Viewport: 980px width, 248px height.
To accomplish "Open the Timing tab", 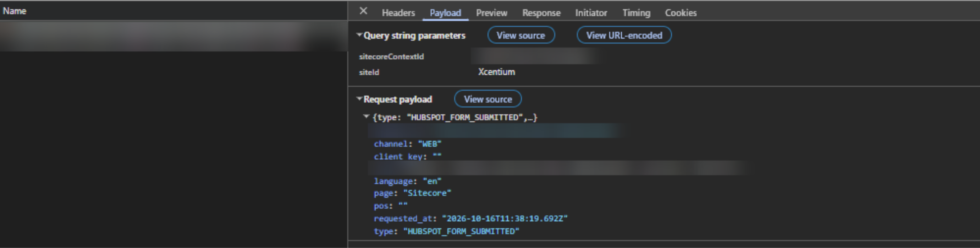I will 636,13.
